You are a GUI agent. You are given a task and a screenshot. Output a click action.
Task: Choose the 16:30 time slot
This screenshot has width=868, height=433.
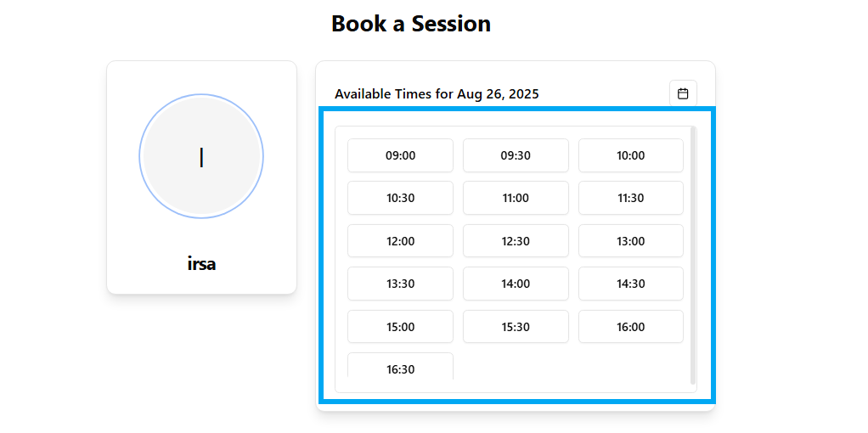point(400,368)
